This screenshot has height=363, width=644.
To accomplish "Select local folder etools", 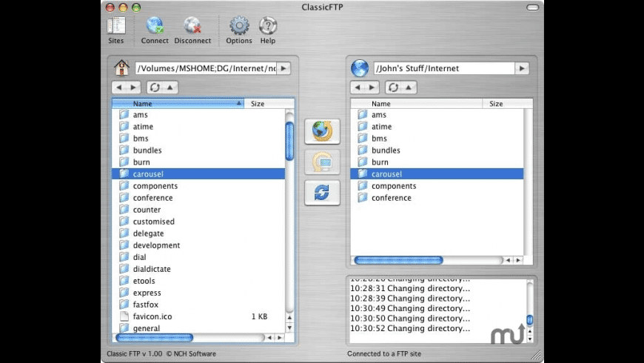I will 198,282.
